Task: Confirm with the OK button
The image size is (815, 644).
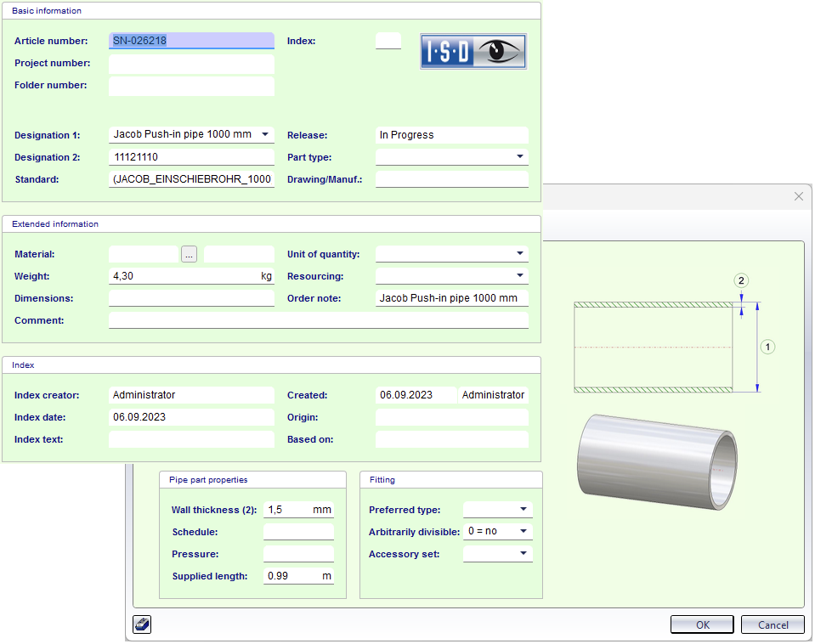Action: click(702, 624)
